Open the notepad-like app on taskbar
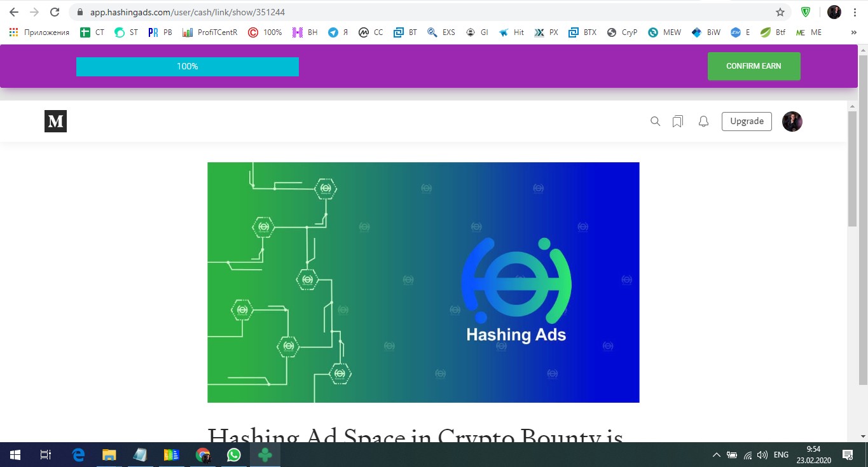The width and height of the screenshot is (868, 467). [x=141, y=455]
